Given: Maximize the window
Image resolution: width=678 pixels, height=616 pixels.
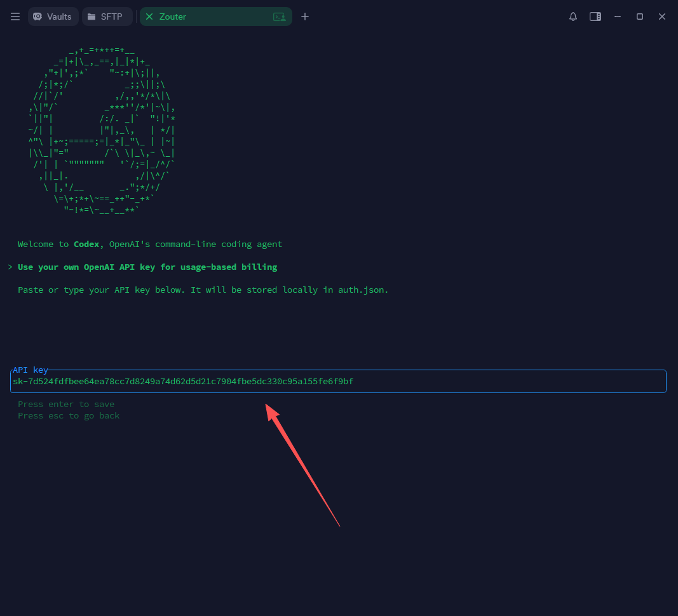Looking at the screenshot, I should coord(639,17).
